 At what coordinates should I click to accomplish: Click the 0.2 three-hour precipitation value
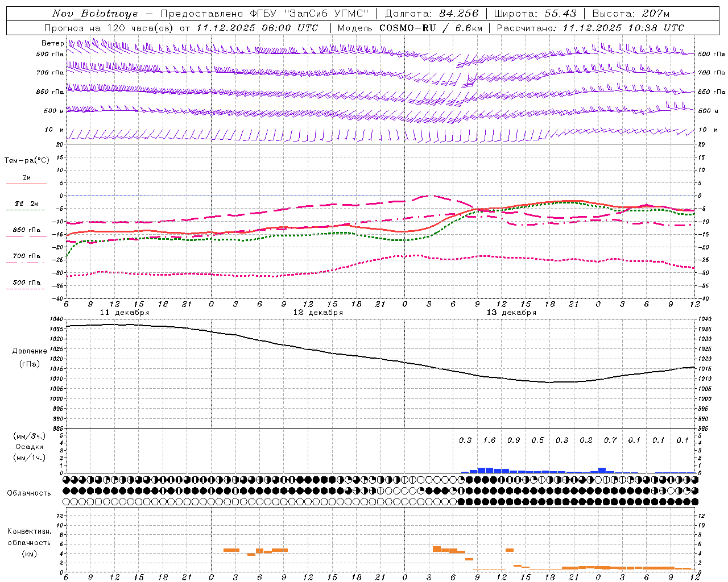tap(586, 440)
